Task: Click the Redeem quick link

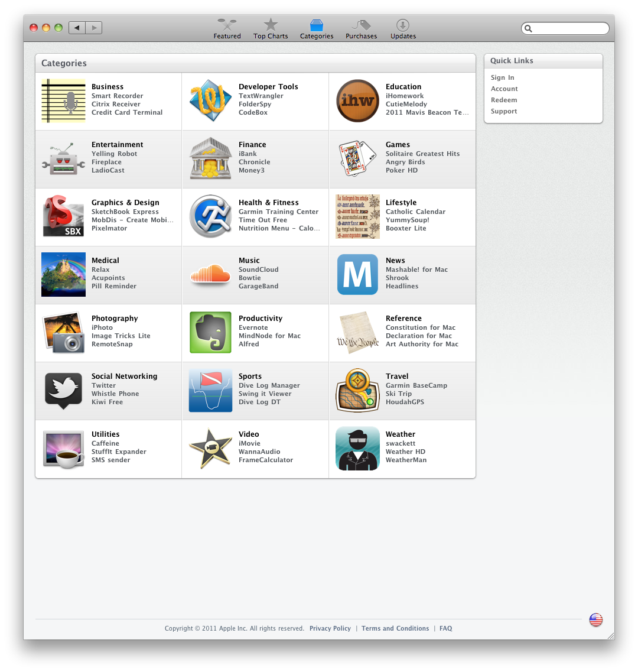Action: click(503, 100)
